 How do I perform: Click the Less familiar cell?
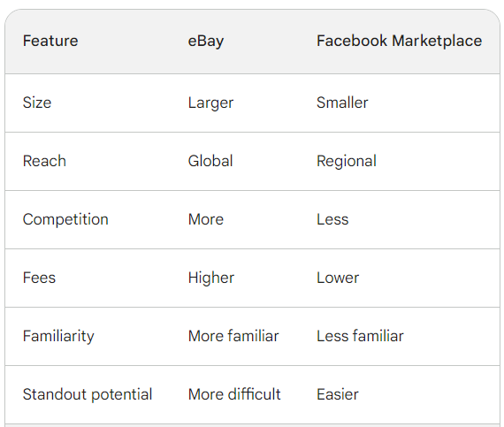360,336
